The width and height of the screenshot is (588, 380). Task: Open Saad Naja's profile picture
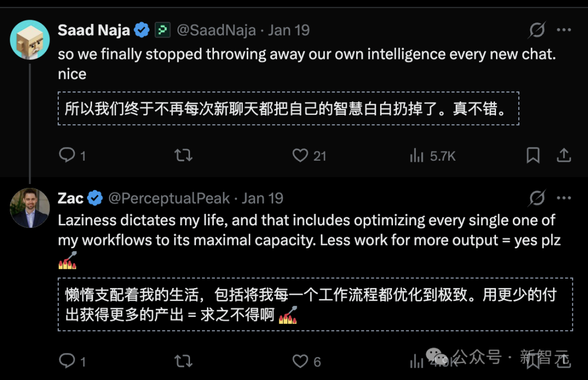pyautogui.click(x=30, y=40)
